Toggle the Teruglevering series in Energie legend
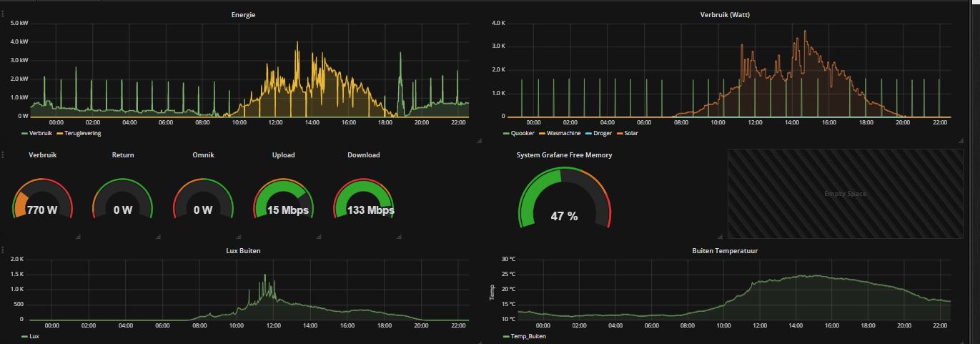 83,133
